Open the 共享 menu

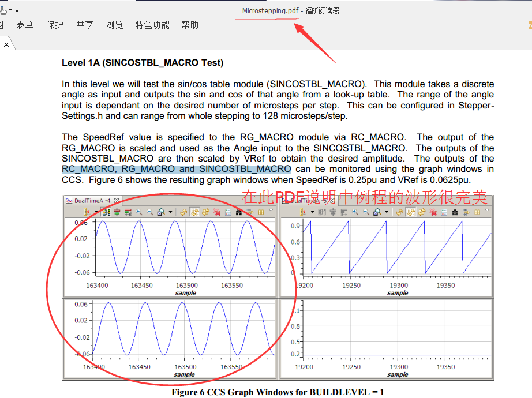pos(84,25)
